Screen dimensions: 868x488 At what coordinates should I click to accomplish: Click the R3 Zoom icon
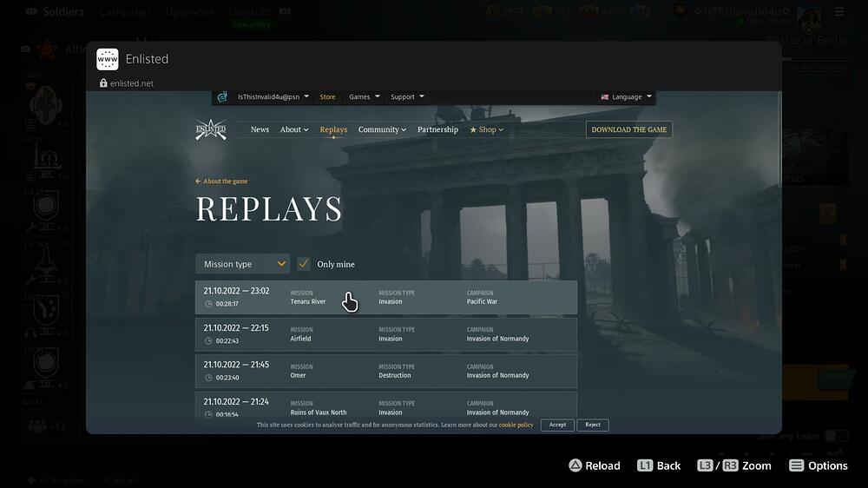coord(730,465)
